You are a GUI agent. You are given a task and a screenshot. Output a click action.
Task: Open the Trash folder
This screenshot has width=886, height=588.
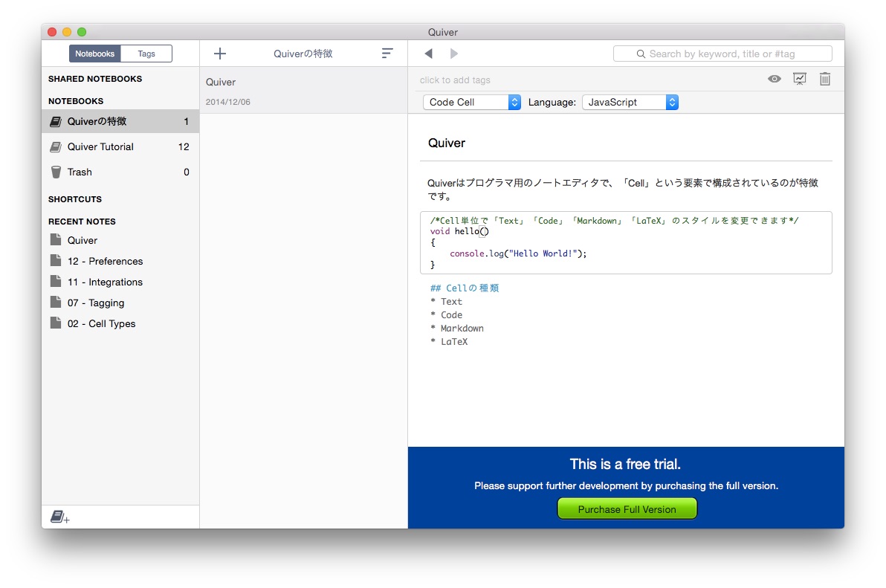tap(120, 172)
